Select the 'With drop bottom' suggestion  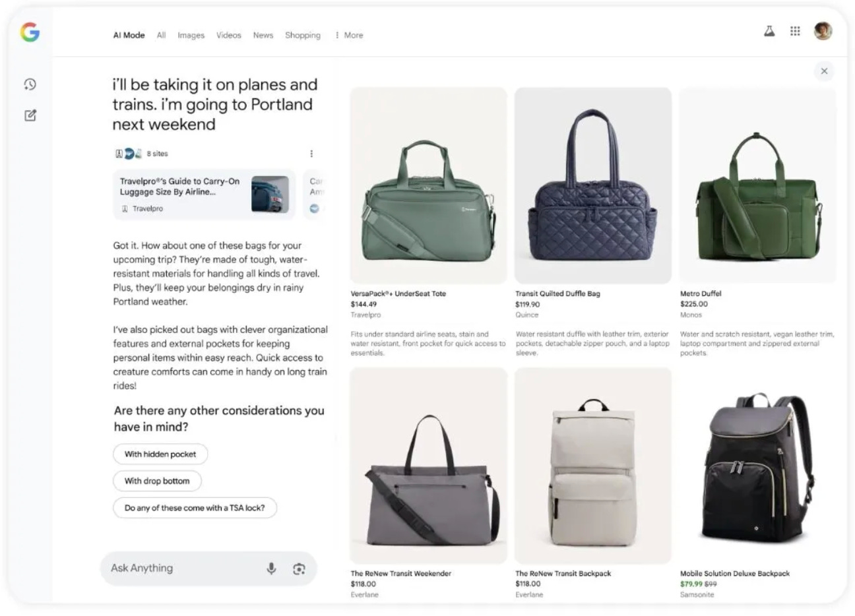(157, 481)
